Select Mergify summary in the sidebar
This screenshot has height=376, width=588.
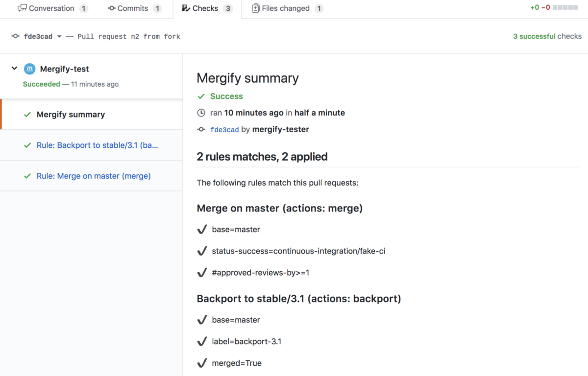(x=71, y=114)
